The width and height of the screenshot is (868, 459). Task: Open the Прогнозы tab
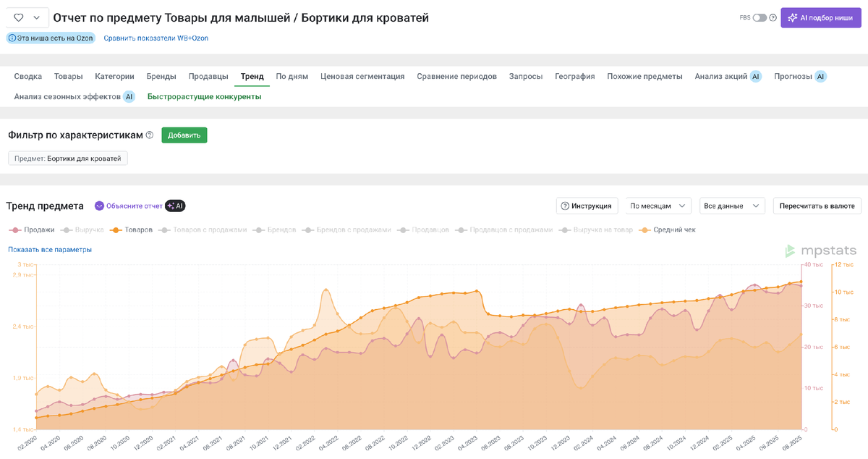click(x=793, y=76)
